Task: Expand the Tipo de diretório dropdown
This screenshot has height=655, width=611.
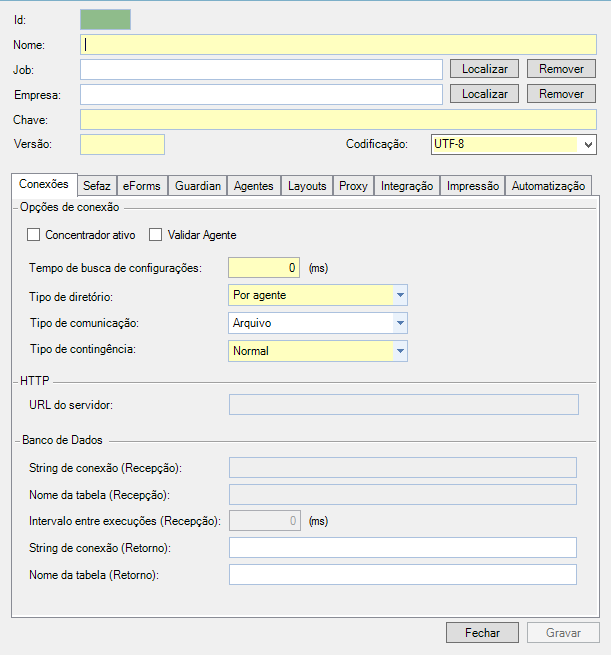Action: (x=317, y=295)
